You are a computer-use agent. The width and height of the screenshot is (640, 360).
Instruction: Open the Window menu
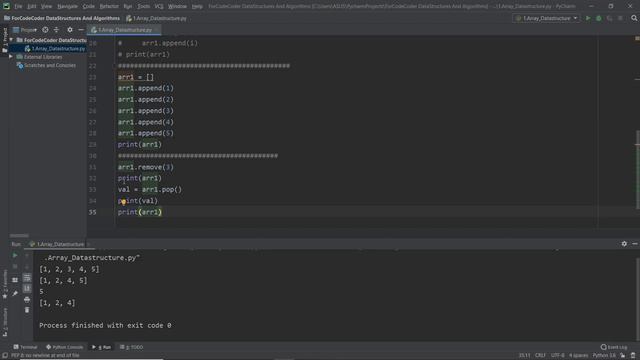click(x=177, y=7)
